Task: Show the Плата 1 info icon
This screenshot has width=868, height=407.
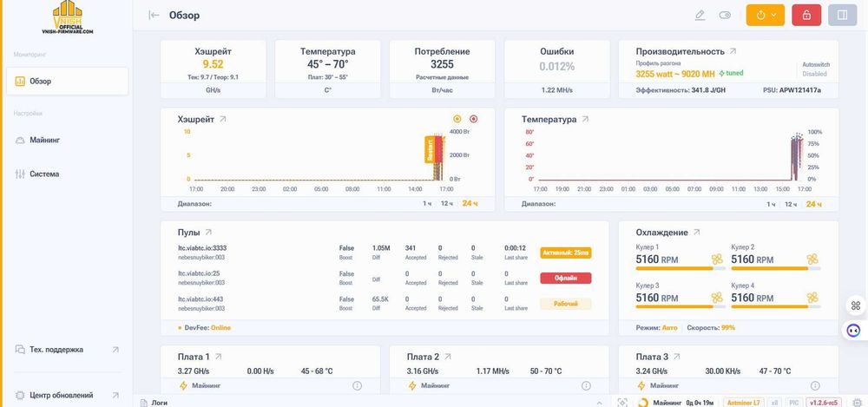Action: 357,385
